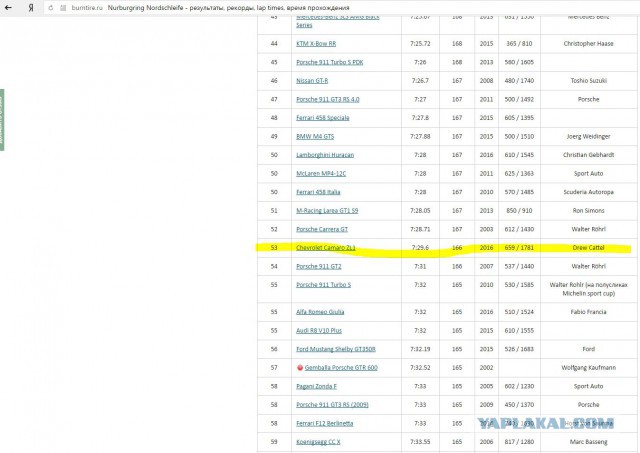Image resolution: width=640 pixels, height=453 pixels.
Task: Click the Ford cell in Mustang Shelby row
Action: coord(588,349)
